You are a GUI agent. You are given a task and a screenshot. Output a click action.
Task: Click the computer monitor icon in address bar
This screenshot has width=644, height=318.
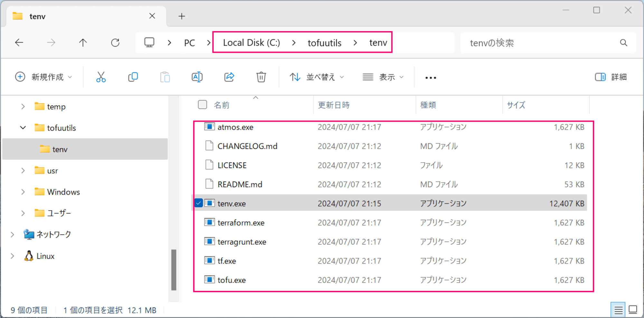coord(149,42)
